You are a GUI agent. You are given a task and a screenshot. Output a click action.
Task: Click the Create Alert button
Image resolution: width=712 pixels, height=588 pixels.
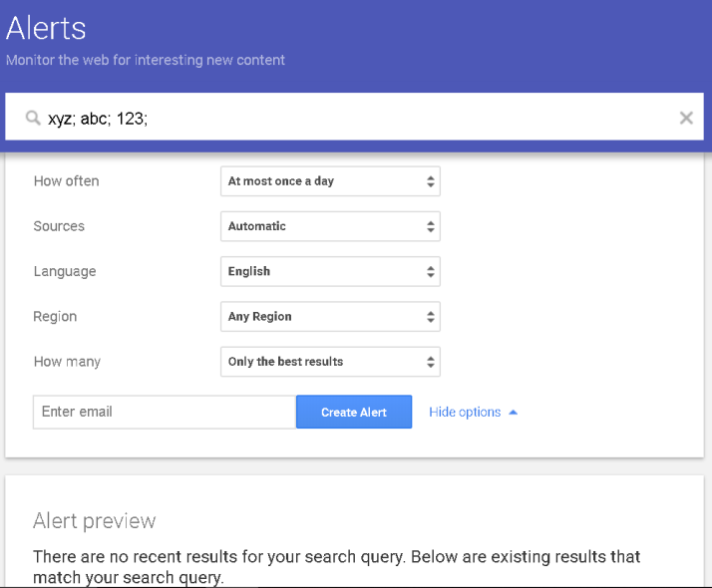point(354,412)
